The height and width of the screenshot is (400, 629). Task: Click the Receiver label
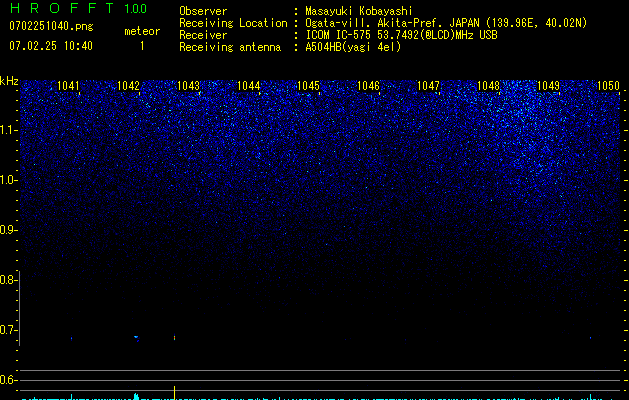pos(203,35)
